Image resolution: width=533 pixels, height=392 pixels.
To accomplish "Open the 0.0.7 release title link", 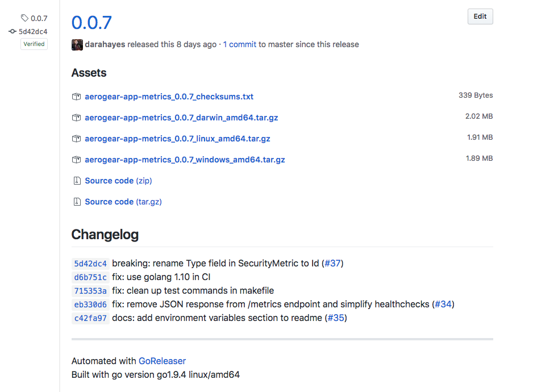I will (x=91, y=22).
